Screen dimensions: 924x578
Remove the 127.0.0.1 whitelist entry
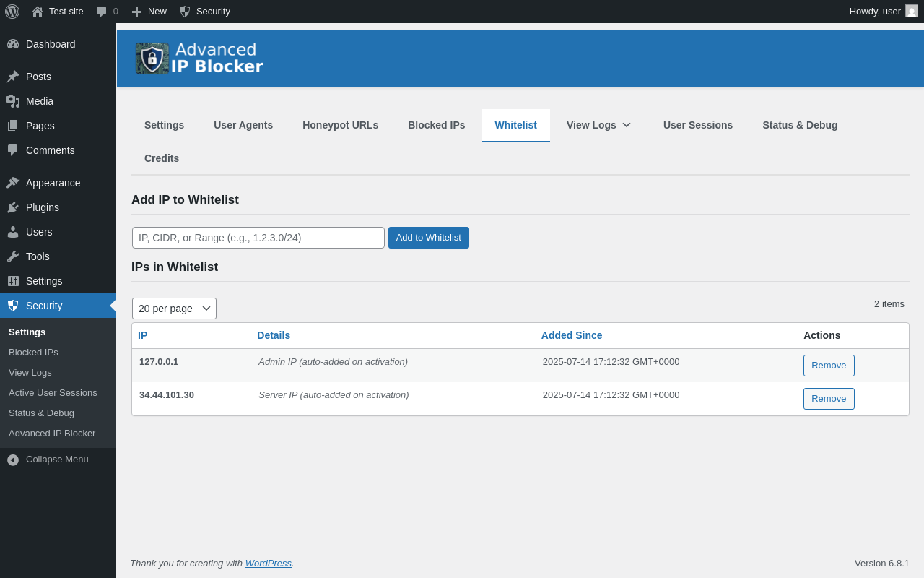point(829,366)
